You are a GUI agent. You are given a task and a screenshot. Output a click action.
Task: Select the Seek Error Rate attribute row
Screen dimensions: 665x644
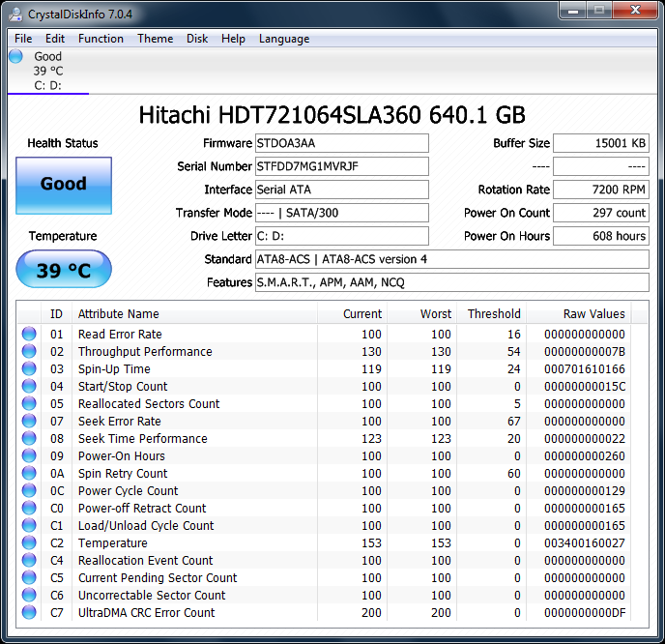pyautogui.click(x=120, y=422)
